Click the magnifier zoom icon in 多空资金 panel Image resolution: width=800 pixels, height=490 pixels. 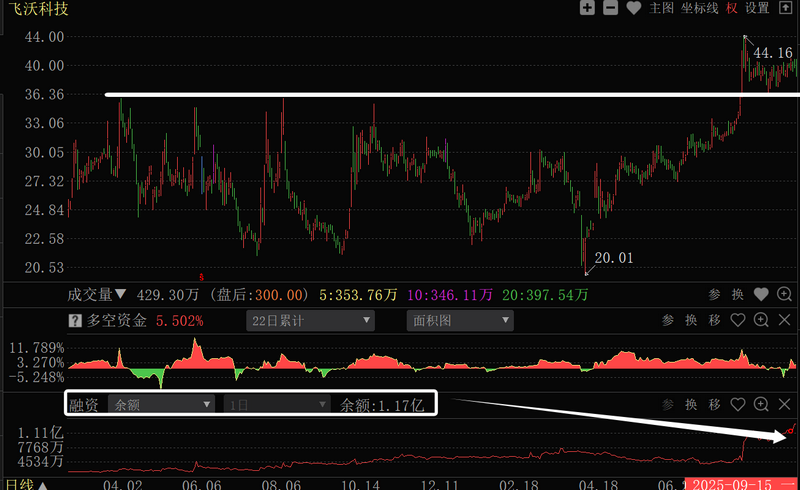762,321
